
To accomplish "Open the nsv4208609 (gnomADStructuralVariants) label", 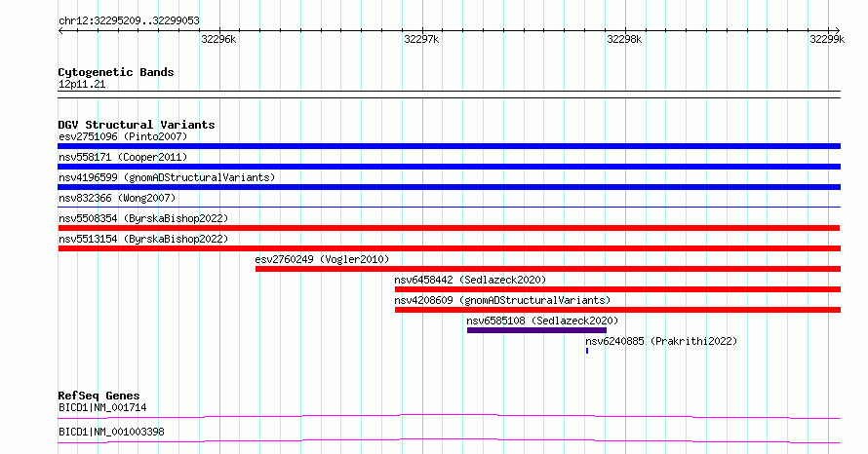I will pyautogui.click(x=502, y=300).
